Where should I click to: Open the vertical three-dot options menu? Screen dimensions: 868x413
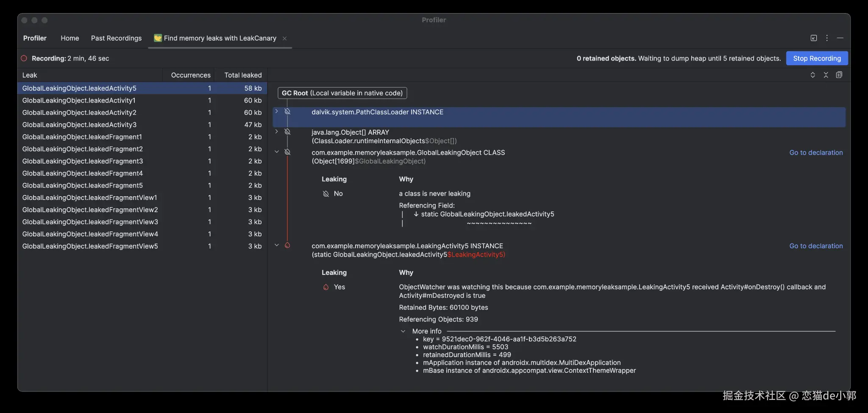pos(826,38)
